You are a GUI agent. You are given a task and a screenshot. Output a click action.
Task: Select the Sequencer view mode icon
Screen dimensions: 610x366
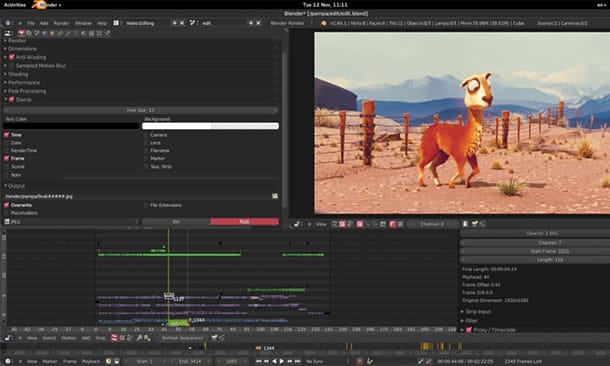click(x=114, y=338)
